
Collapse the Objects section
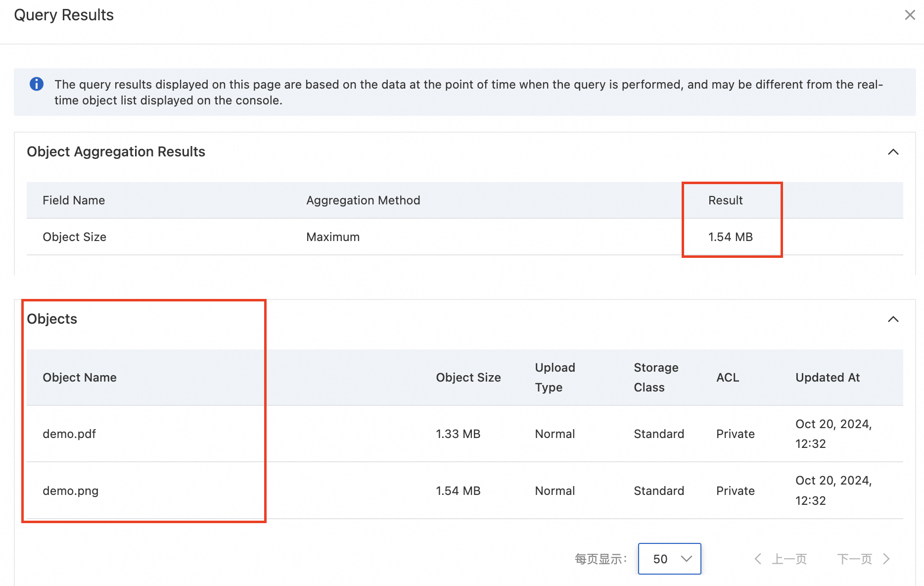(893, 319)
